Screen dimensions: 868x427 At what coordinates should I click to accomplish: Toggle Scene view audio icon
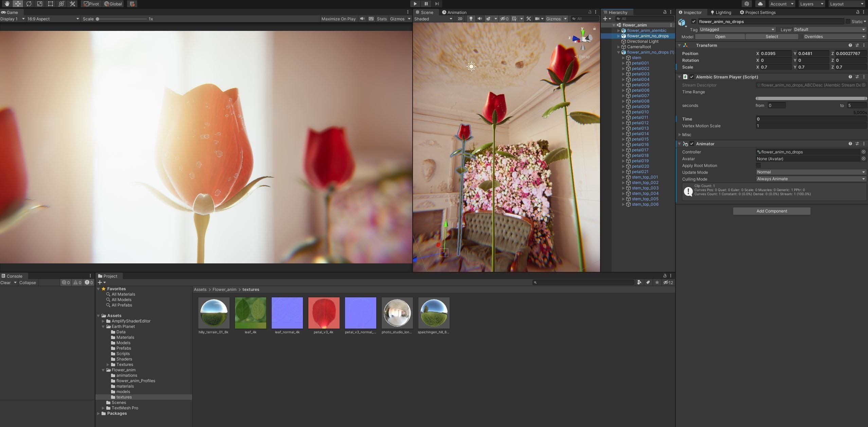tap(480, 19)
